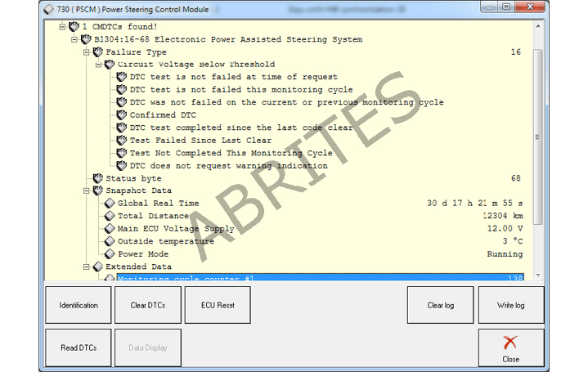Viewport: 588px width, 372px height.
Task: Click the vertical scrollbar down arrow
Action: pyautogui.click(x=537, y=276)
